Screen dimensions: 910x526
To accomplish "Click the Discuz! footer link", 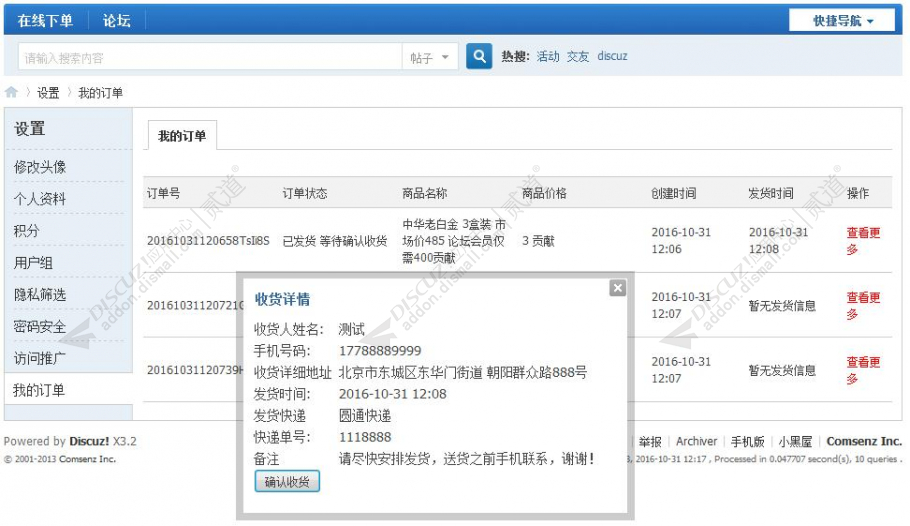I will pyautogui.click(x=89, y=441).
